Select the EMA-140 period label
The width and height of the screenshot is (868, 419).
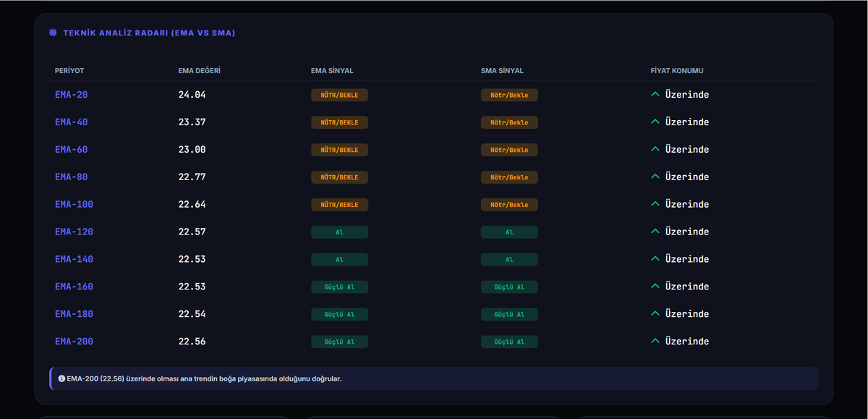(x=74, y=259)
